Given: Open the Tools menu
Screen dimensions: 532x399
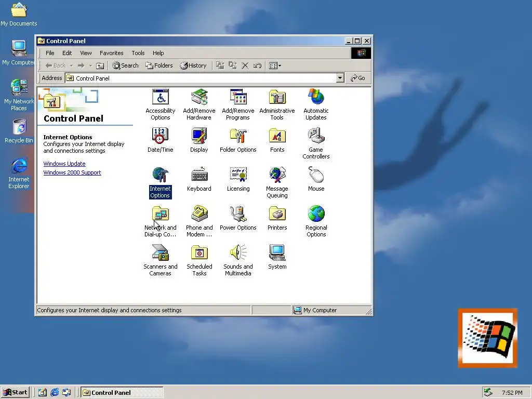Looking at the screenshot, I should 138,53.
